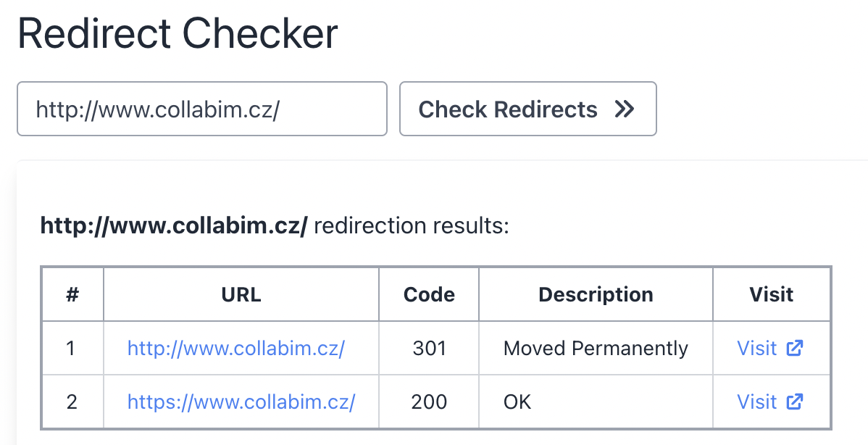
Task: Click the Code column header
Action: 429,294
